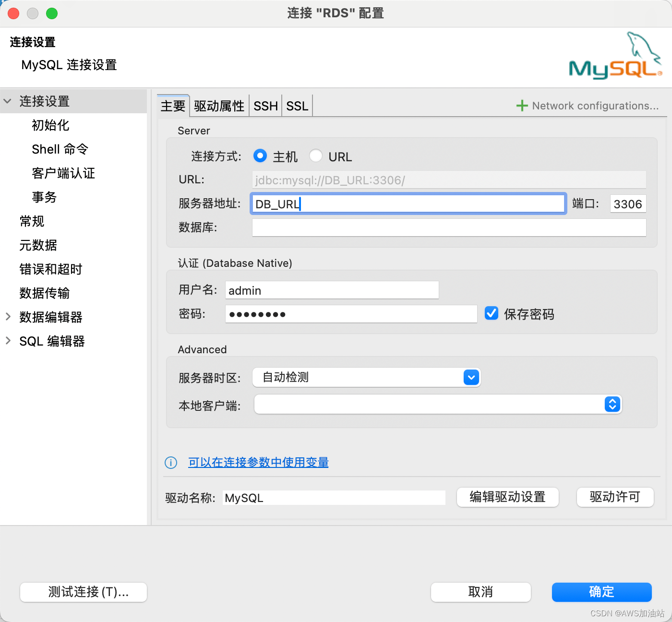Select Shell 命令 in the sidebar

(x=60, y=149)
